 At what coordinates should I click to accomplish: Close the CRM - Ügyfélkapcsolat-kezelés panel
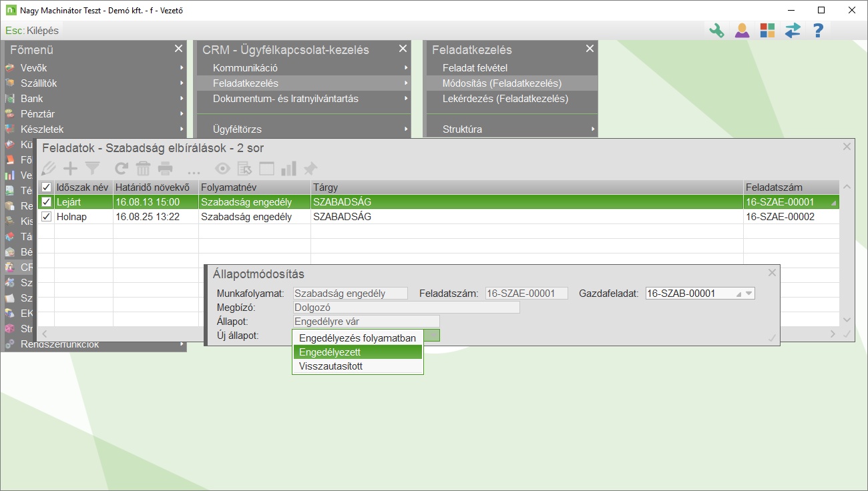pos(403,49)
